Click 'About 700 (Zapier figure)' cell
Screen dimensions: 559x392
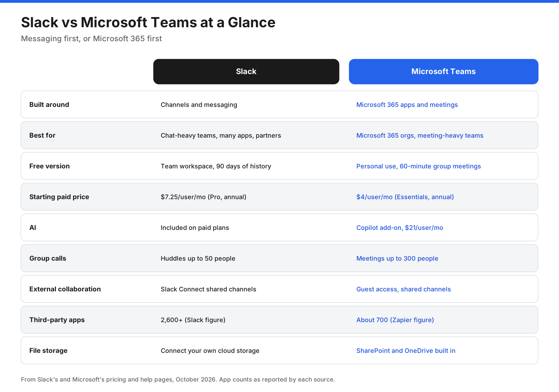click(x=395, y=320)
